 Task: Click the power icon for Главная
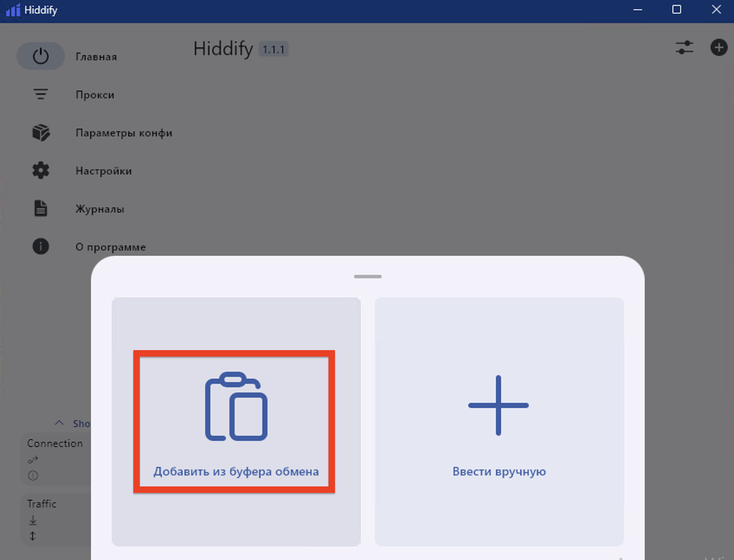pos(41,56)
